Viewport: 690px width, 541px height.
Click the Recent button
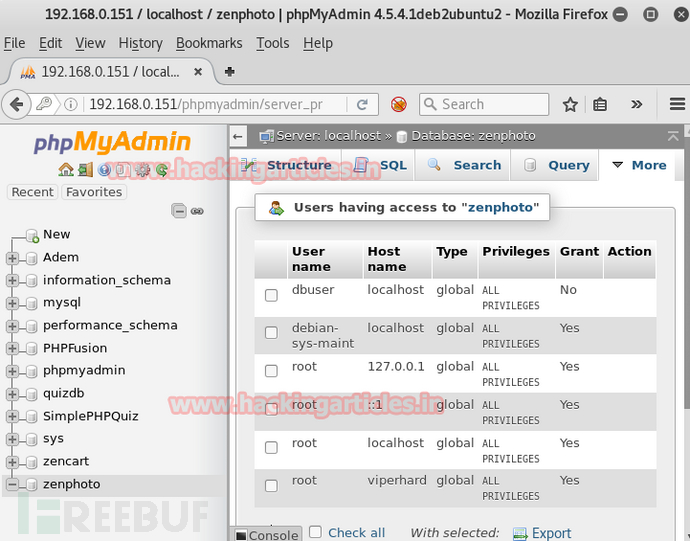tap(32, 192)
